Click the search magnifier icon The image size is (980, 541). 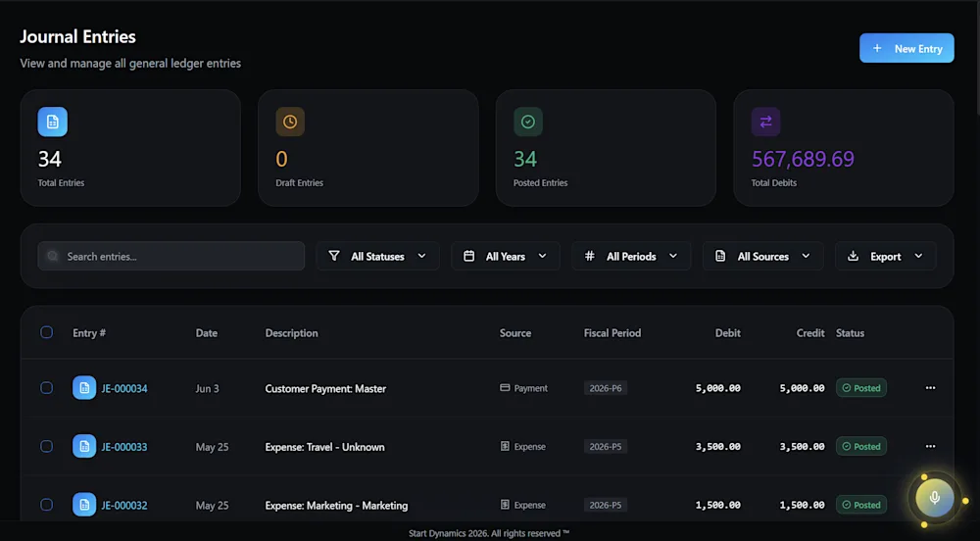[x=53, y=256]
